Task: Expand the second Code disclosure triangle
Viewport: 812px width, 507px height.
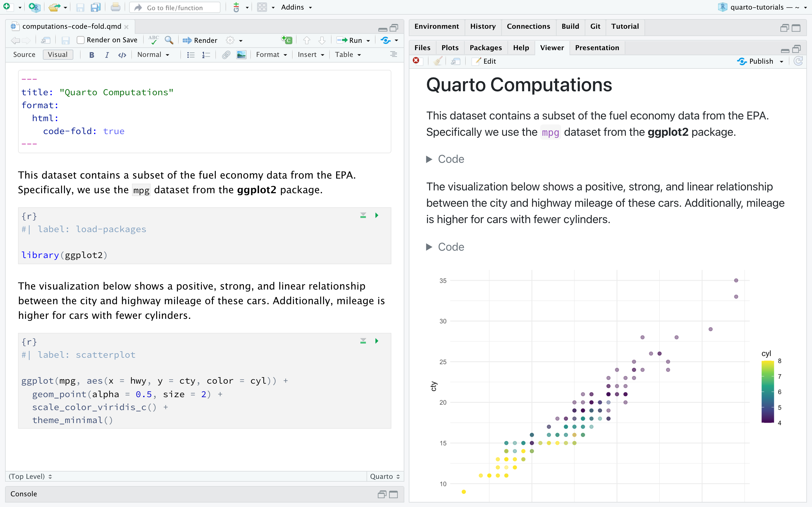Action: point(431,246)
